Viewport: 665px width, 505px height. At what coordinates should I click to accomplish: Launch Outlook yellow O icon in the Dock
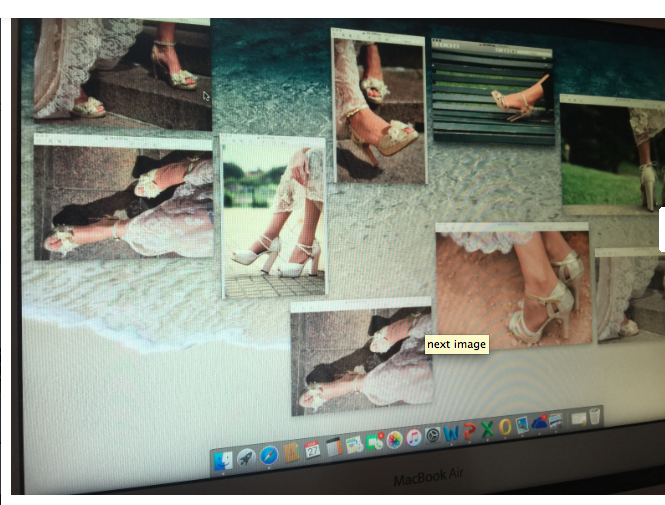point(505,427)
